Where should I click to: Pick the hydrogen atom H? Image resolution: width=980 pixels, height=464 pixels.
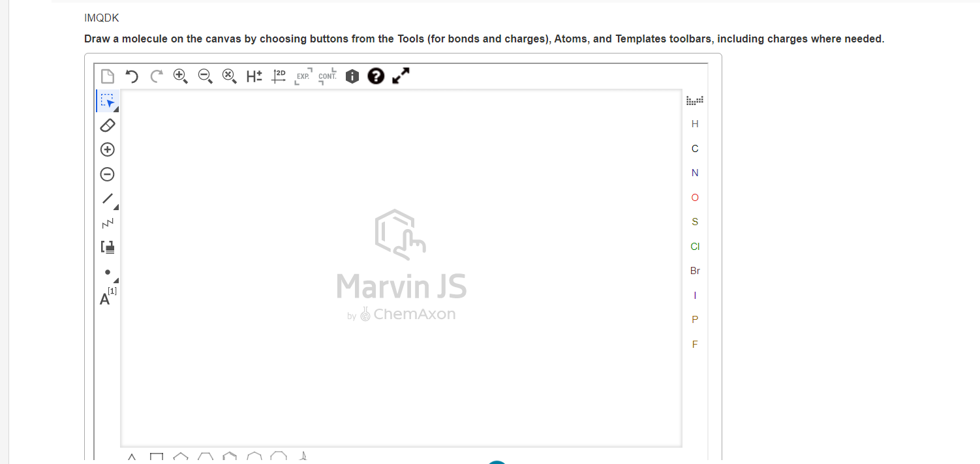pos(695,124)
